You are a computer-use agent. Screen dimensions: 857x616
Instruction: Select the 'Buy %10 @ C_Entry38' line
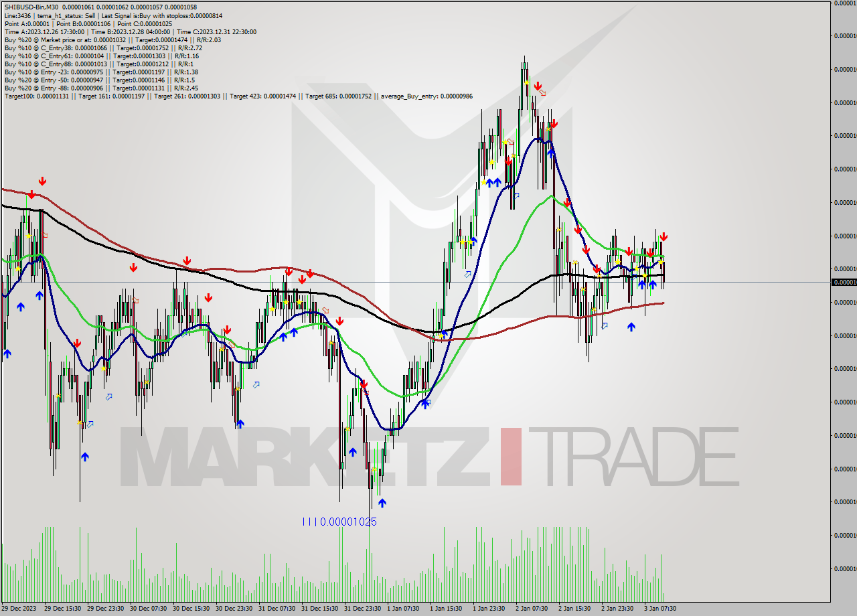(x=103, y=48)
